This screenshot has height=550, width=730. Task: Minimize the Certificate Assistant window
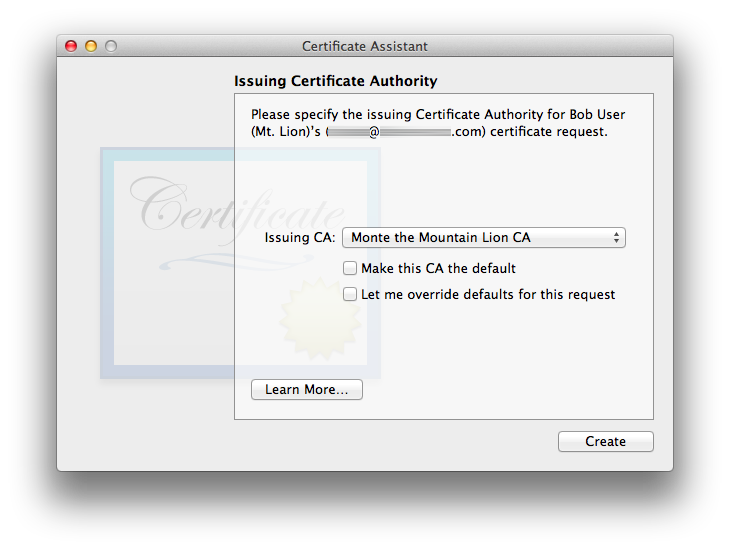(91, 46)
